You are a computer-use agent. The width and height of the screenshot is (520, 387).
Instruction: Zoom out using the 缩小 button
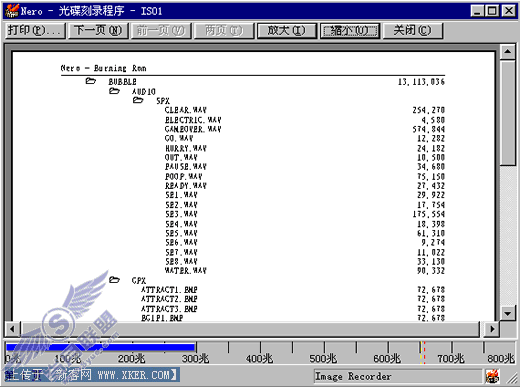click(x=350, y=31)
